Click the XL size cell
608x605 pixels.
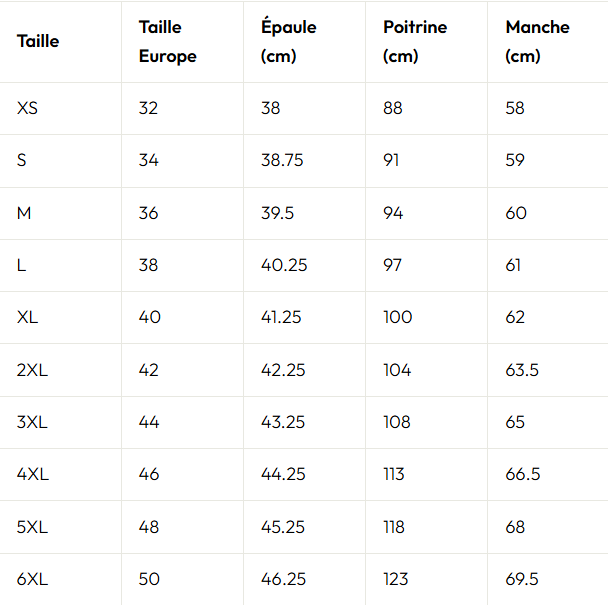[x=27, y=317]
